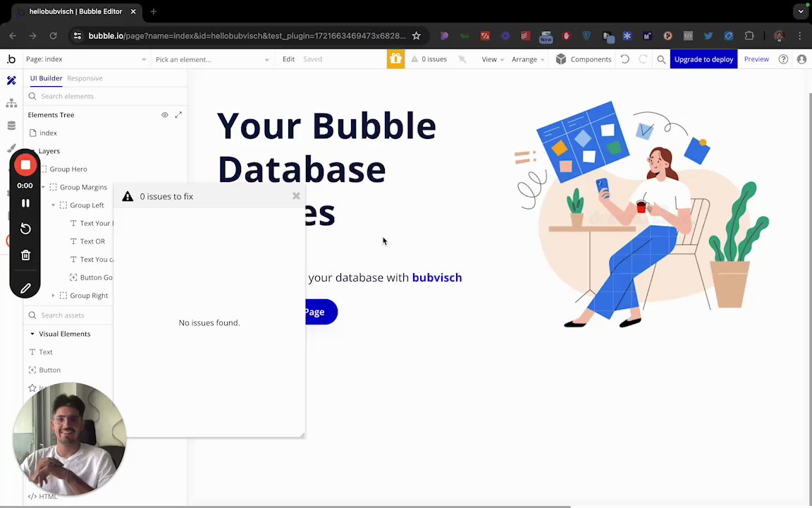
Task: Click the gift box icon
Action: coord(395,59)
